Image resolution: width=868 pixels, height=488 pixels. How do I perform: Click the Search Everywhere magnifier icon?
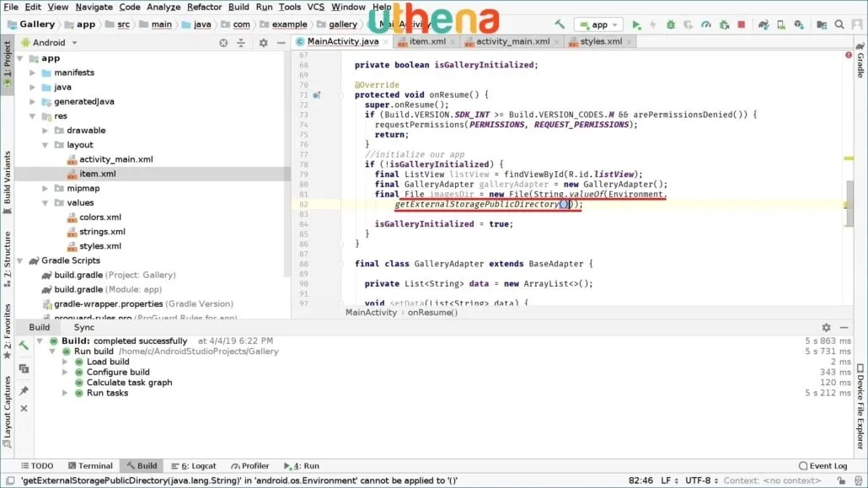[x=839, y=24]
